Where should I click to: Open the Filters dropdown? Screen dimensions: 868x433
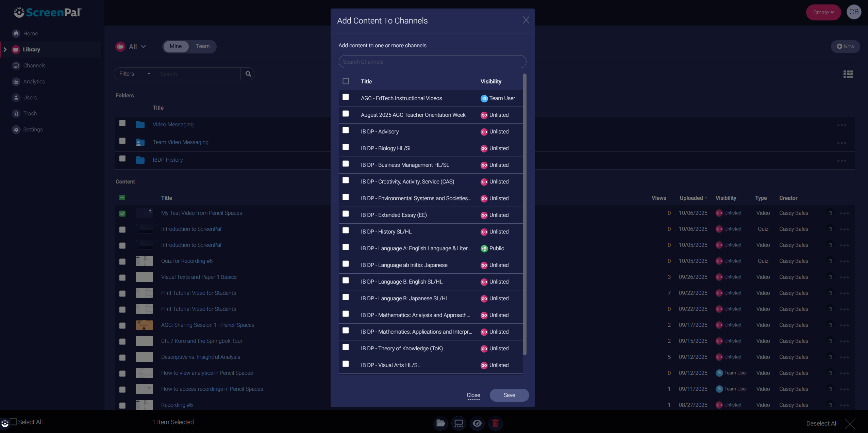click(x=134, y=74)
